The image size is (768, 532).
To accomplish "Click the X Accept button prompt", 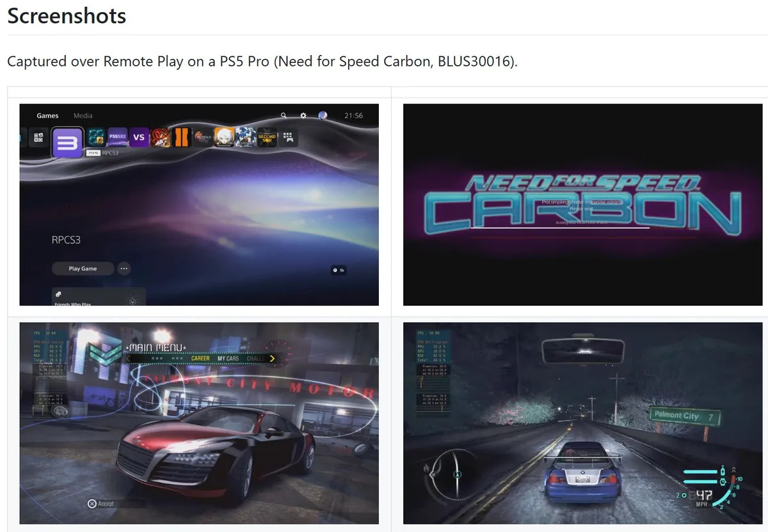I will [x=101, y=504].
